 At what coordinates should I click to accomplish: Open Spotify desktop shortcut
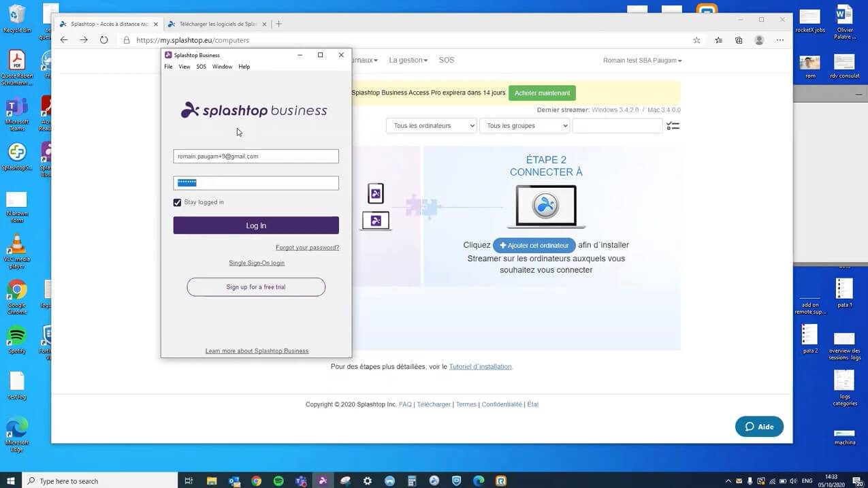coord(17,340)
